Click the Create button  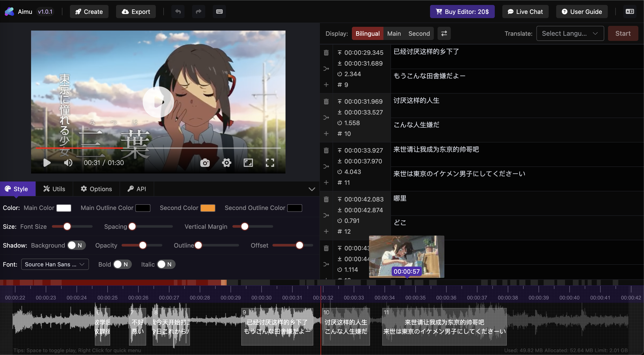[89, 12]
